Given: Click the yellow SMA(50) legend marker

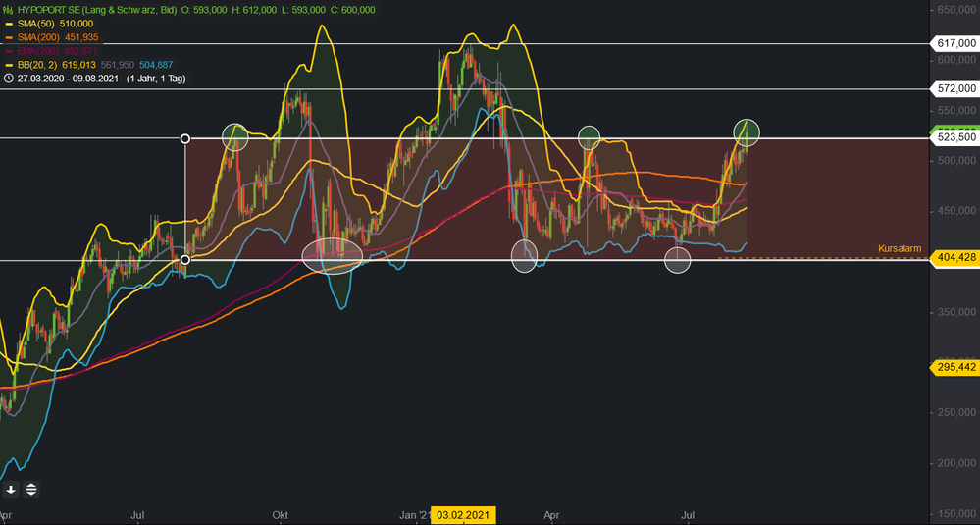Looking at the screenshot, I should click(9, 23).
